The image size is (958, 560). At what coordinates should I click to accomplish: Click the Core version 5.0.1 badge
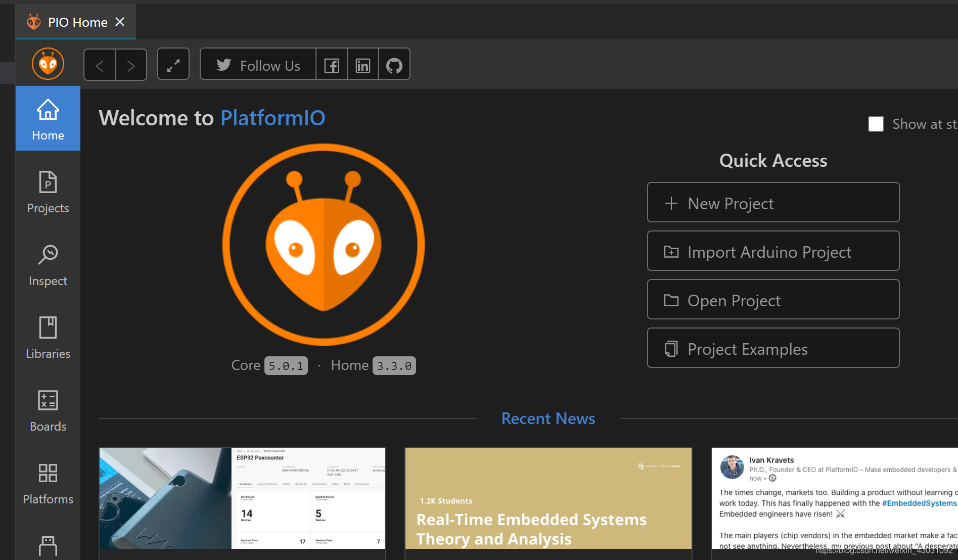pyautogui.click(x=286, y=365)
